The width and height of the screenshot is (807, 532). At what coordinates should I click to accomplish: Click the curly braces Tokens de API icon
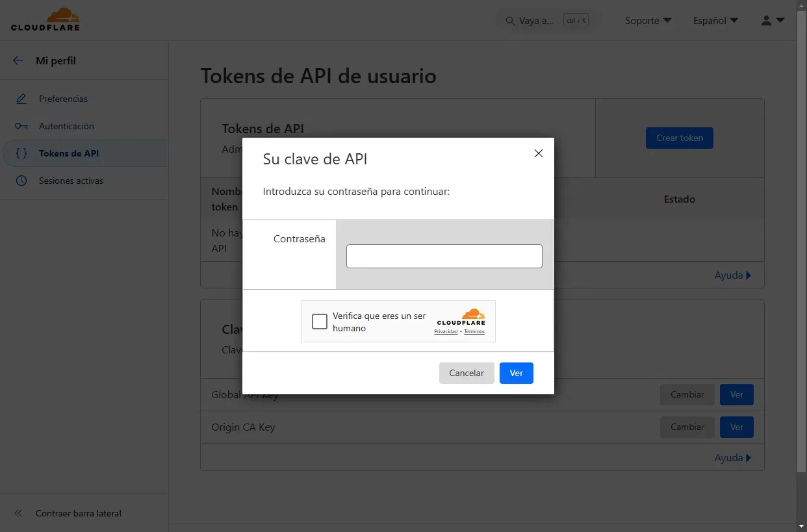click(21, 153)
